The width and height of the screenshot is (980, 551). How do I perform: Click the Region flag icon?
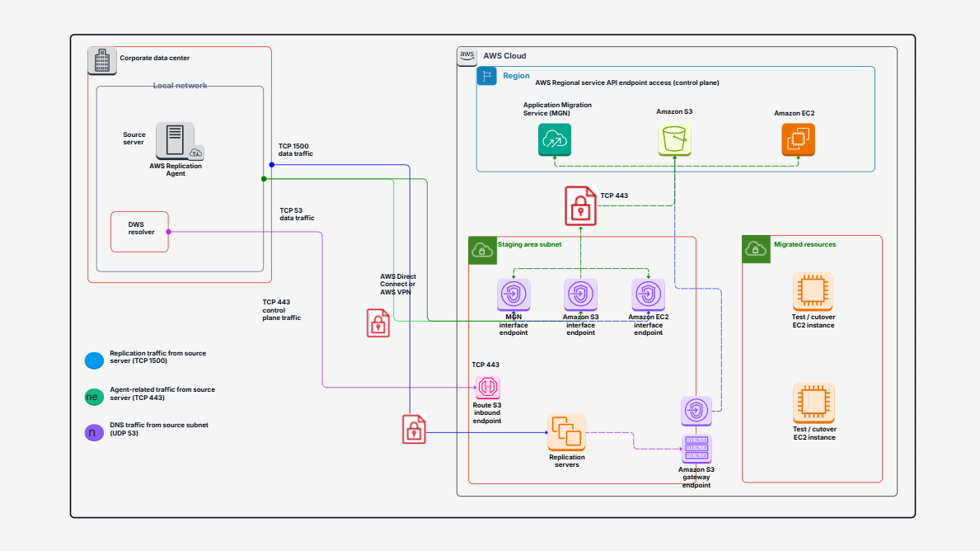coord(486,76)
